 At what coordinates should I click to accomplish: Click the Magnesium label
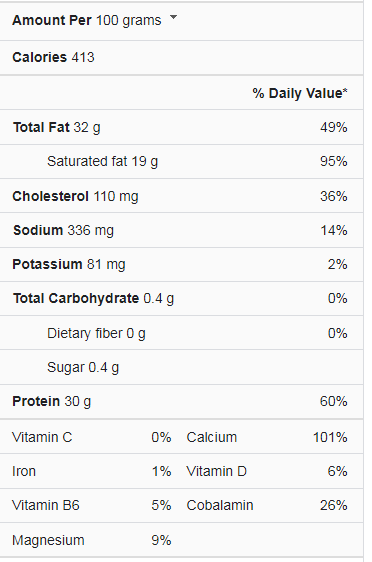click(48, 540)
